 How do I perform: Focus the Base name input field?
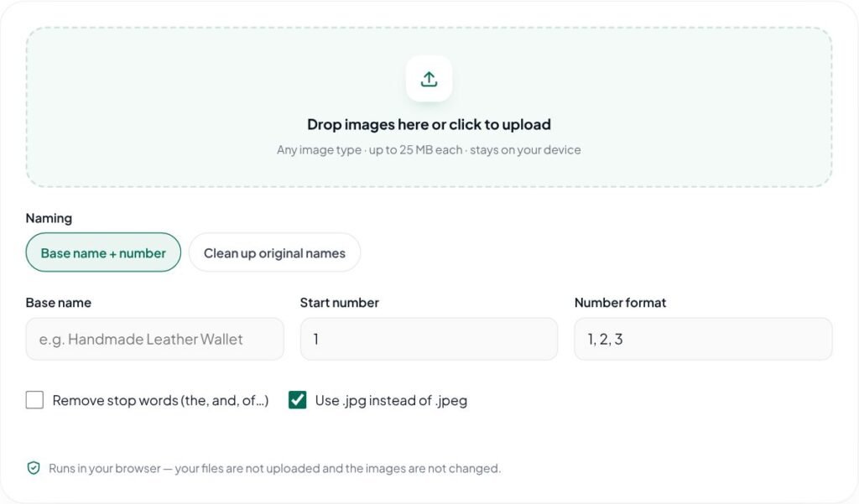tap(154, 339)
